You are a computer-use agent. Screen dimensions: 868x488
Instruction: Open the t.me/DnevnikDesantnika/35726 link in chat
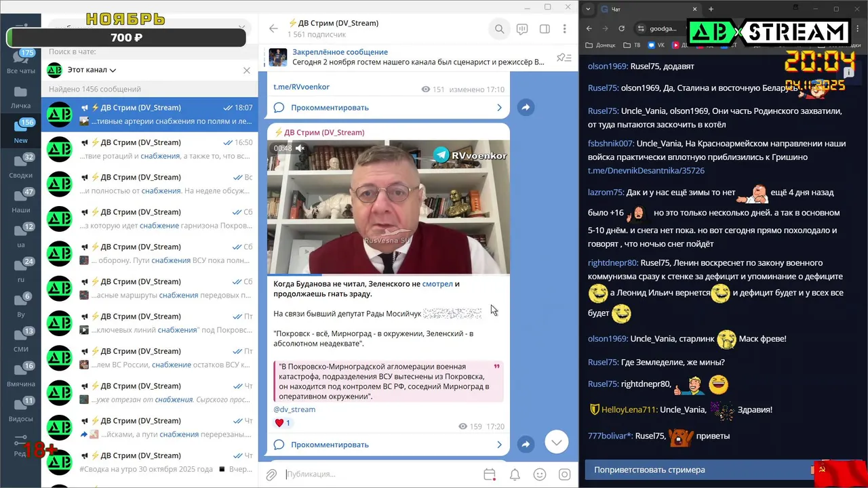pos(646,171)
